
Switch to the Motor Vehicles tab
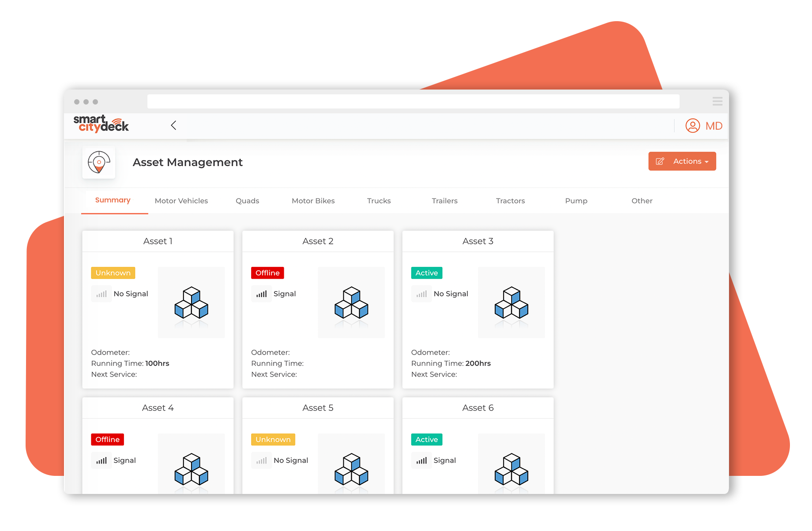point(181,201)
